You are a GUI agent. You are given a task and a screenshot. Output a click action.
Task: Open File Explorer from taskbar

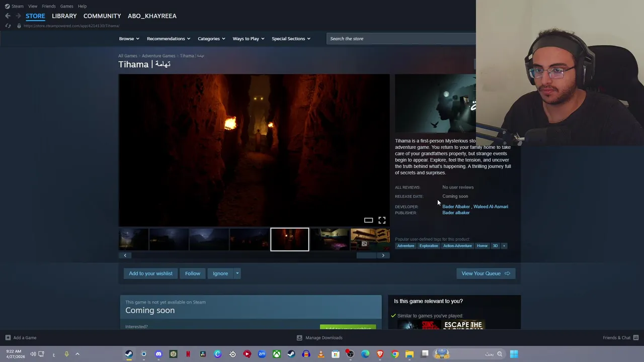click(x=410, y=354)
